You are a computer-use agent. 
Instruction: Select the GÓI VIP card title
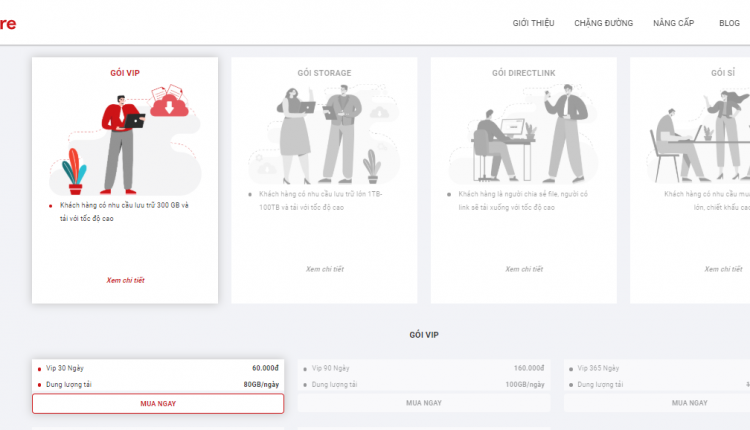[125, 73]
